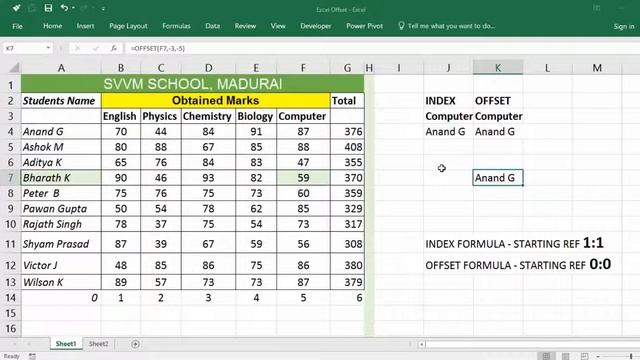Click the Biology column heading cell
This screenshot has width=640, height=360.
[256, 116]
